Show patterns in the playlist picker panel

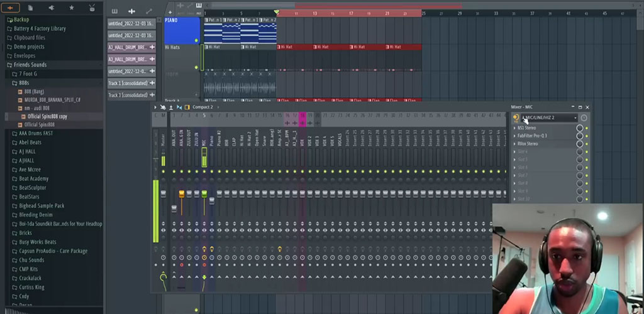tap(114, 11)
